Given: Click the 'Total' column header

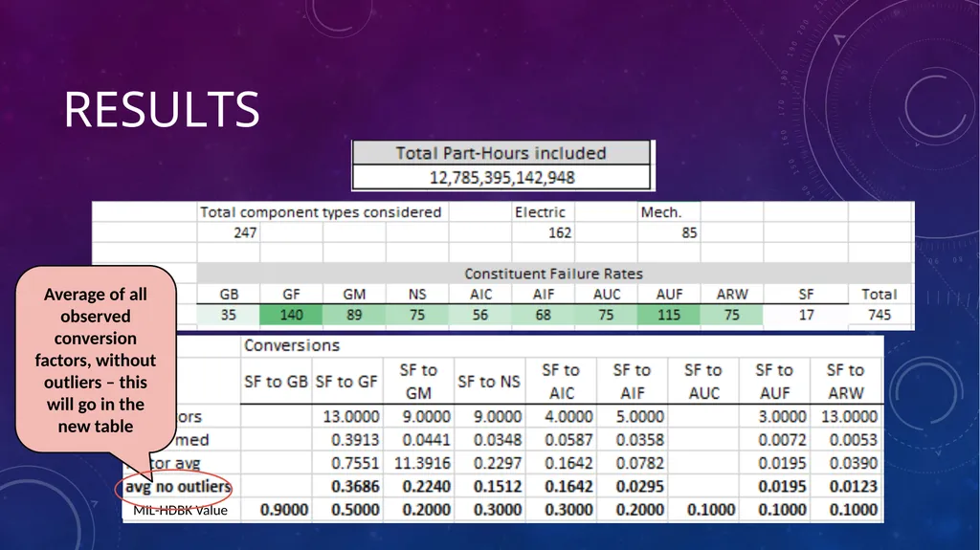Looking at the screenshot, I should [879, 295].
